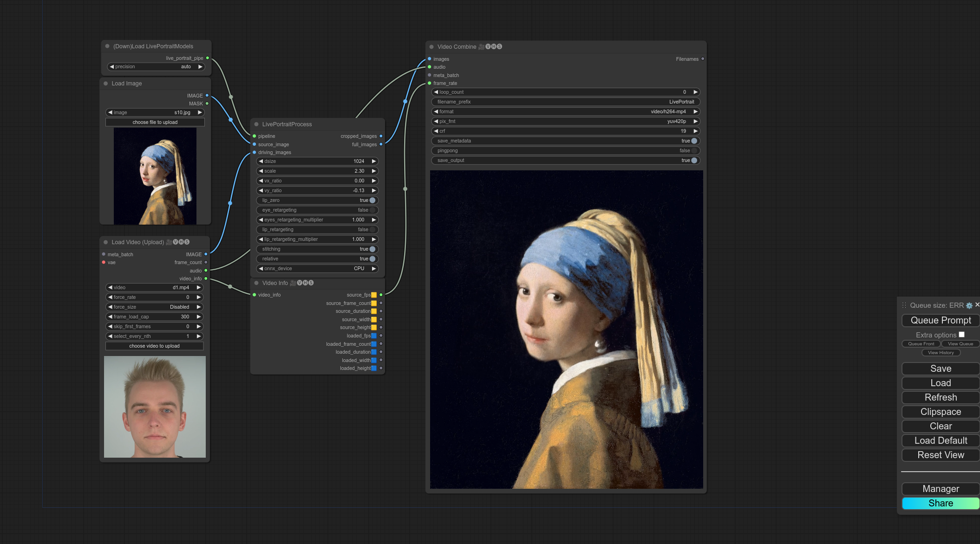
Task: Click the Filenames output socket
Action: (x=703, y=59)
